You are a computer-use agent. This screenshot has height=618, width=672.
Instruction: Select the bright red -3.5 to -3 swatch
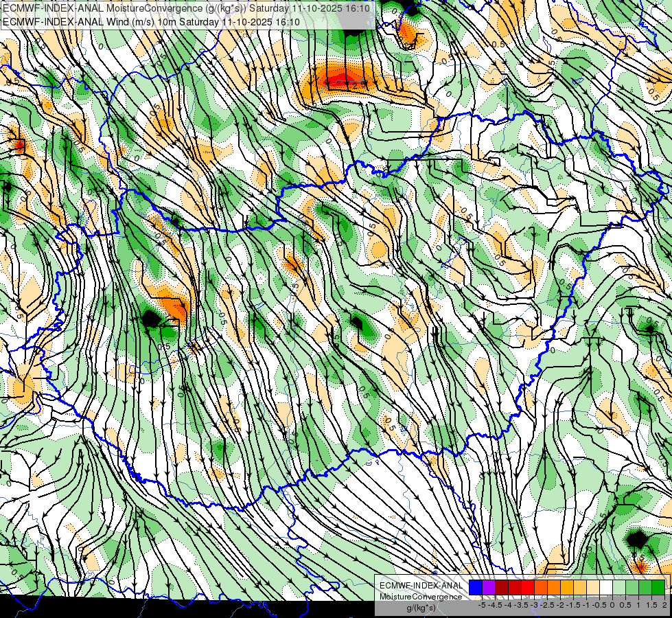tap(528, 588)
